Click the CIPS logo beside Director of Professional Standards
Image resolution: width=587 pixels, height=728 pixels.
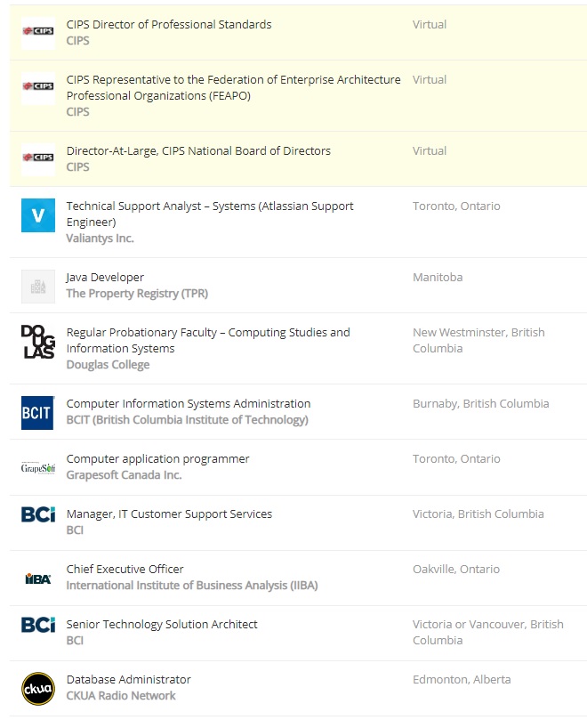click(38, 32)
